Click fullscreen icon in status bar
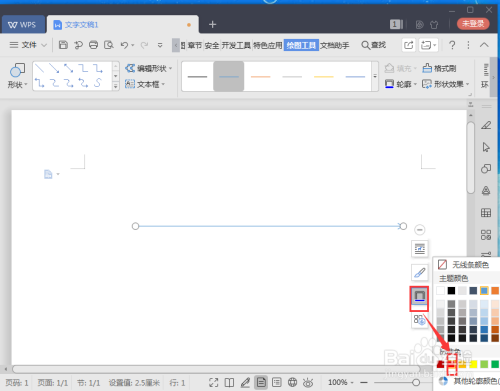This screenshot has width=500, height=391. (x=214, y=382)
